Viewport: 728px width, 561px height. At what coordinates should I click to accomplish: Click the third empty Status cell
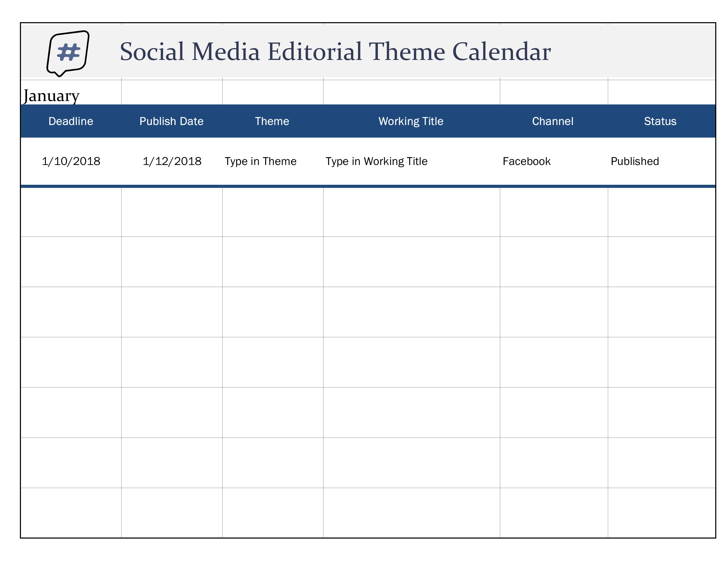coord(660,312)
